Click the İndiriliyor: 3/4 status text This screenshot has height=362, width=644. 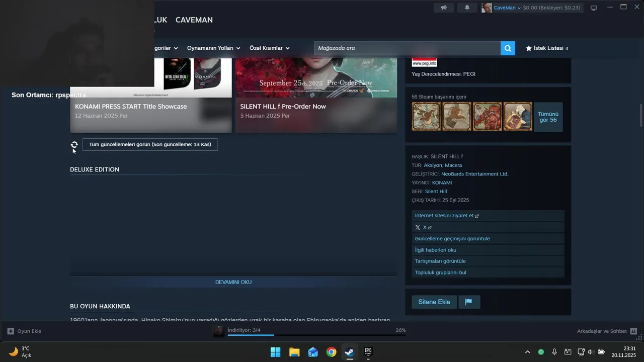click(x=244, y=330)
